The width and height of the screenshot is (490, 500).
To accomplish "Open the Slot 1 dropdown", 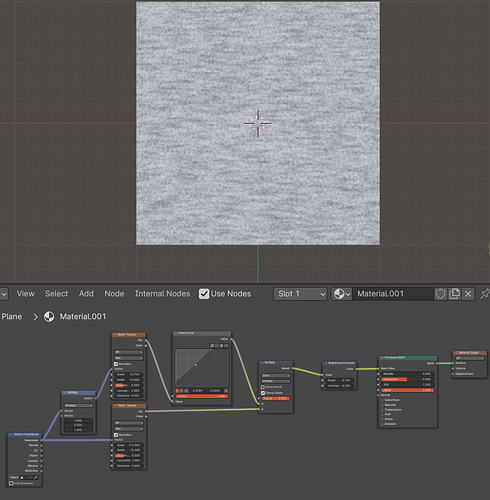I will [x=300, y=294].
